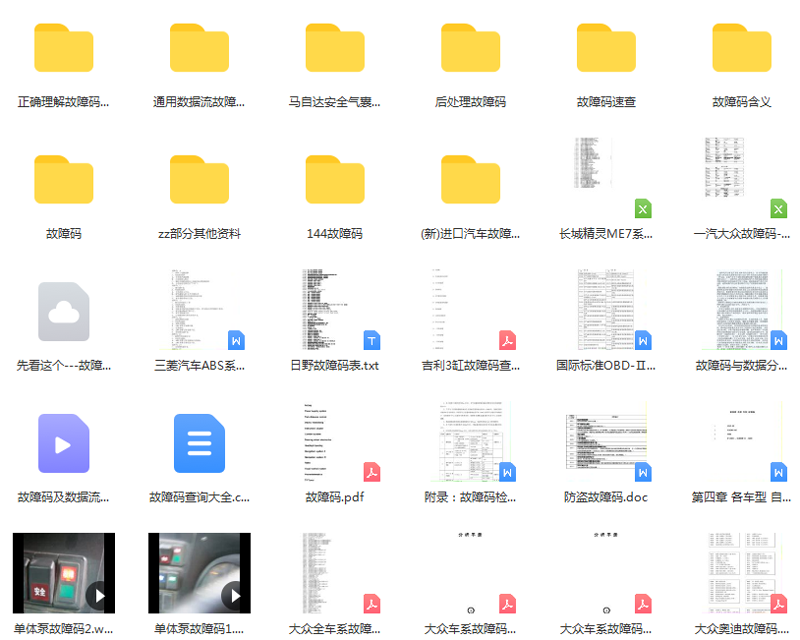
Task: Open the 一汽大众故障码 Excel file
Action: pos(741,178)
